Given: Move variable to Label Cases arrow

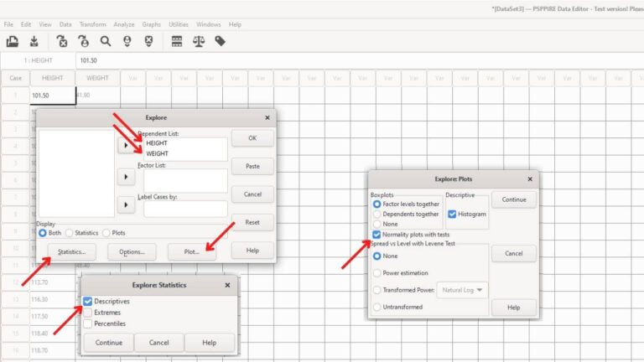Looking at the screenshot, I should 126,204.
